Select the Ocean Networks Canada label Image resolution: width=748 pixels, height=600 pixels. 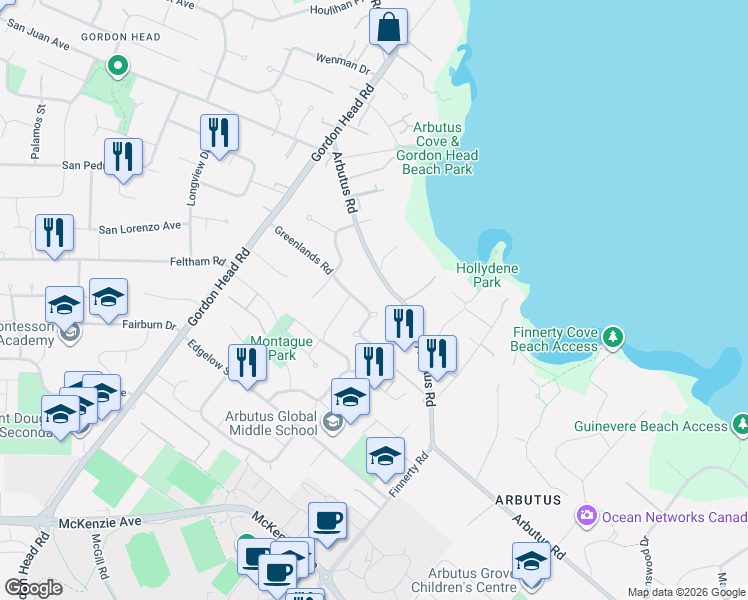click(675, 517)
